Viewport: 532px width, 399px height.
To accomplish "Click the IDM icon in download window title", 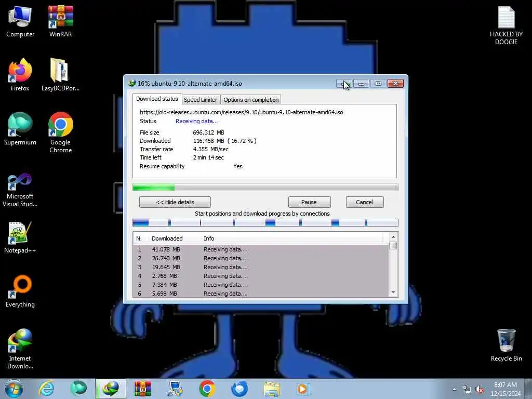I will (x=131, y=83).
